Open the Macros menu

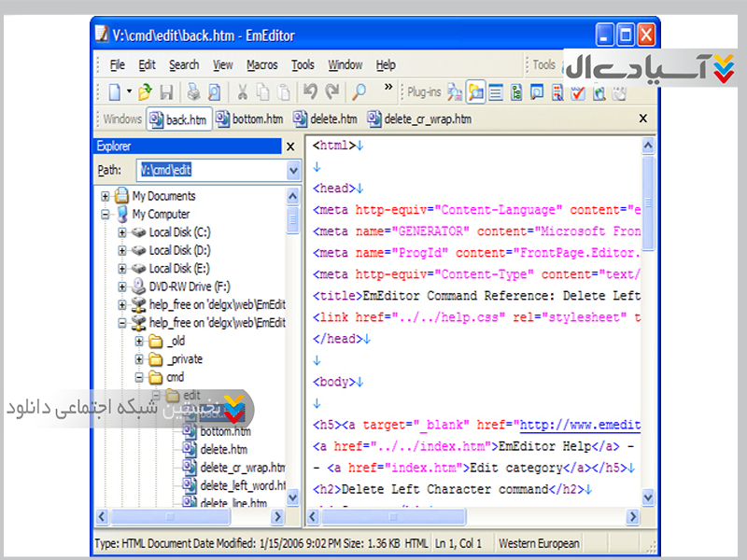coord(262,64)
